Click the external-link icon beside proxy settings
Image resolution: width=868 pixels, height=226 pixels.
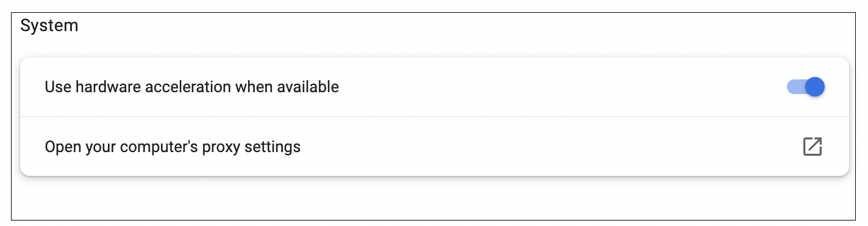(x=813, y=147)
